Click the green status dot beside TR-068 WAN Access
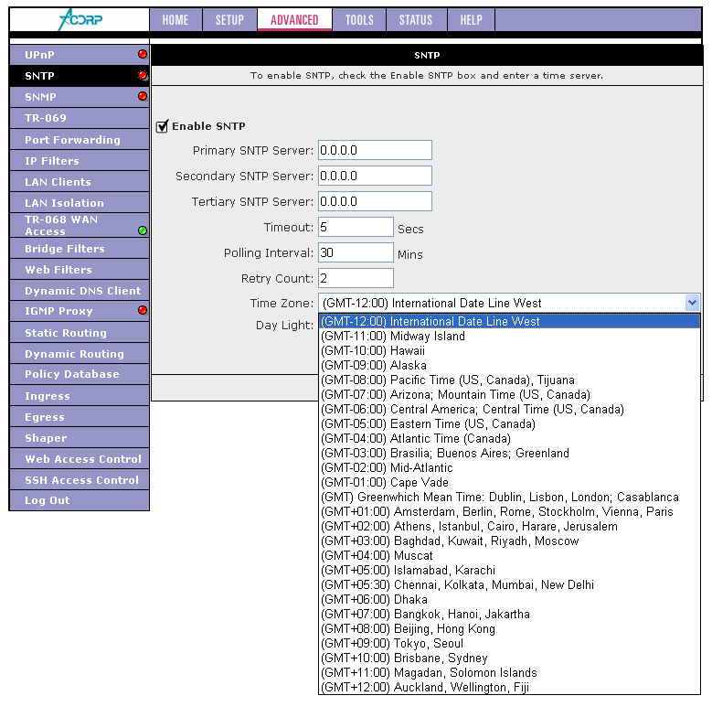The height and width of the screenshot is (728, 712). click(x=143, y=230)
